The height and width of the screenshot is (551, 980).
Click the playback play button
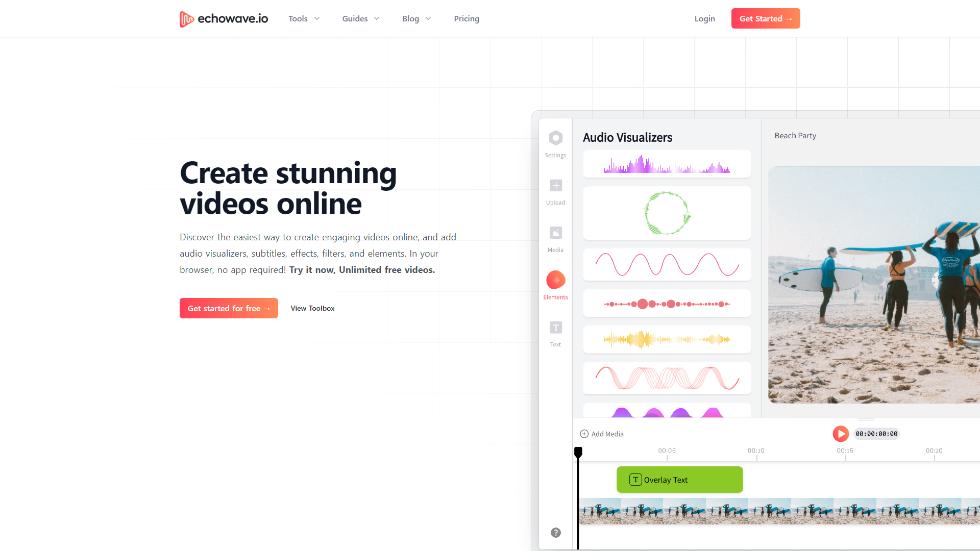point(841,434)
